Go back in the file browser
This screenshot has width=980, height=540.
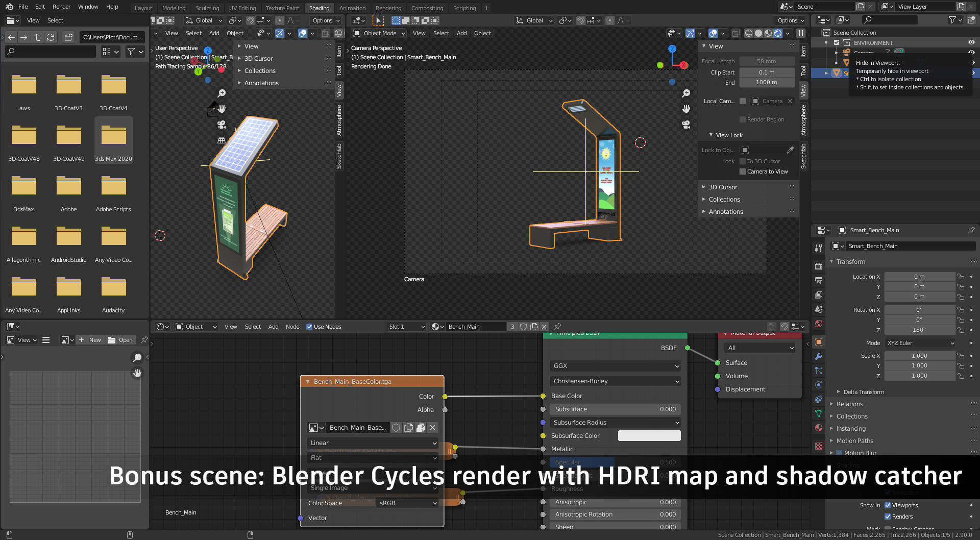click(x=11, y=37)
